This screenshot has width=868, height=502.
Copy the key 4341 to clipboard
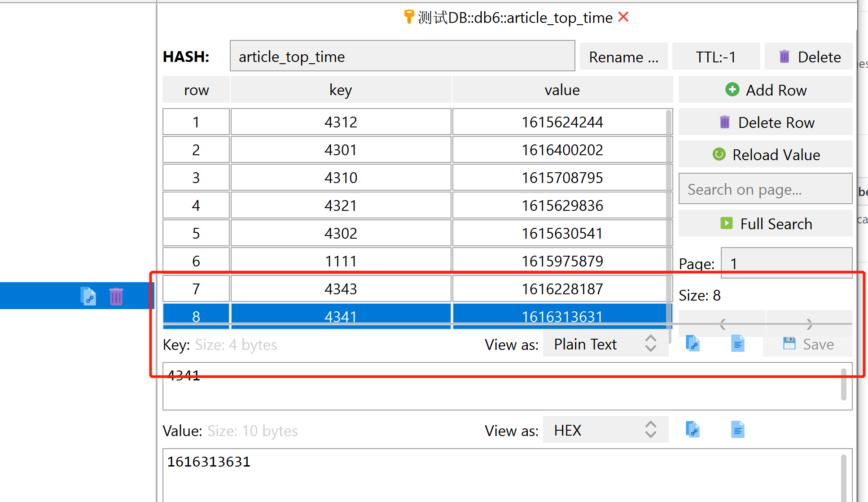coord(693,343)
